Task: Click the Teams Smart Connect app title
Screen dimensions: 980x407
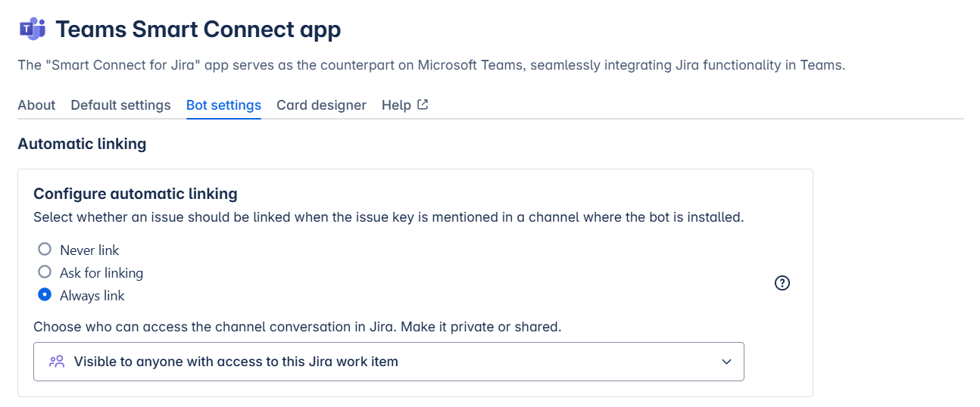Action: click(198, 30)
